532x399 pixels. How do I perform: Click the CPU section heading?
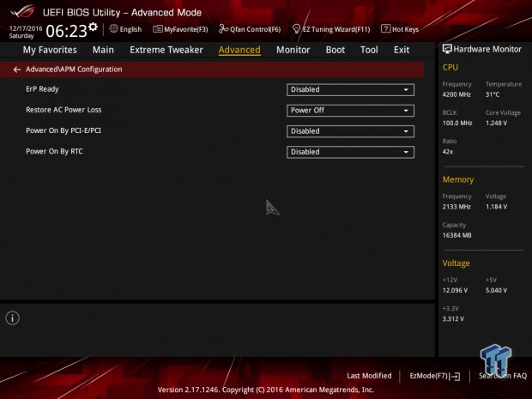450,68
